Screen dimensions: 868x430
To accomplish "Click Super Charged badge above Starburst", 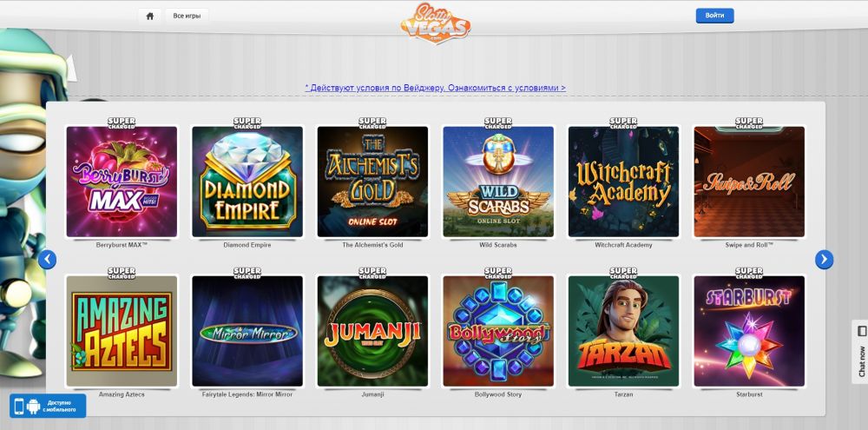I will [748, 273].
